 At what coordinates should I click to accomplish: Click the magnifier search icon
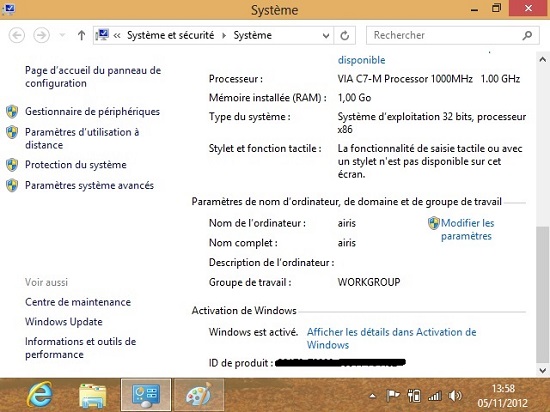(527, 35)
